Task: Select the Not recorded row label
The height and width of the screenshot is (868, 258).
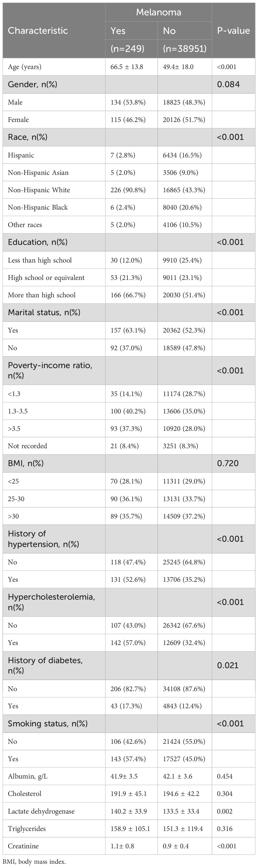Action: (27, 446)
